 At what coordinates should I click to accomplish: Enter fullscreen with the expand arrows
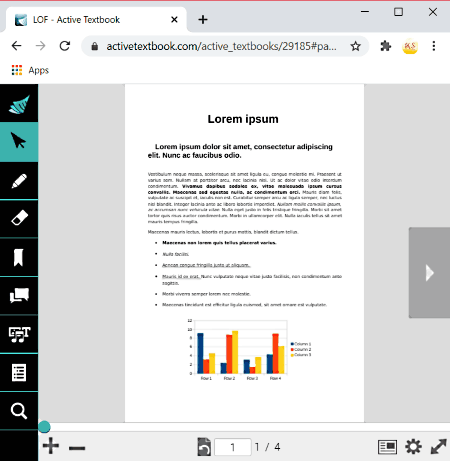(x=438, y=447)
